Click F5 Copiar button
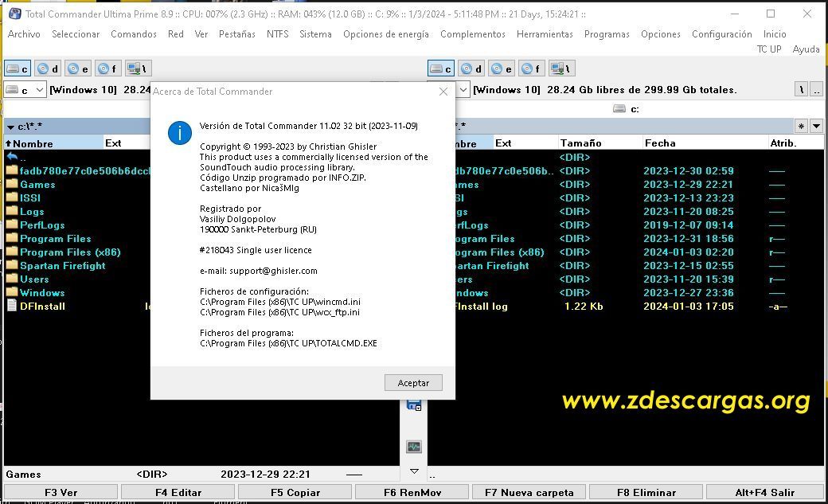Viewport: 828px width, 504px height. coord(295,492)
